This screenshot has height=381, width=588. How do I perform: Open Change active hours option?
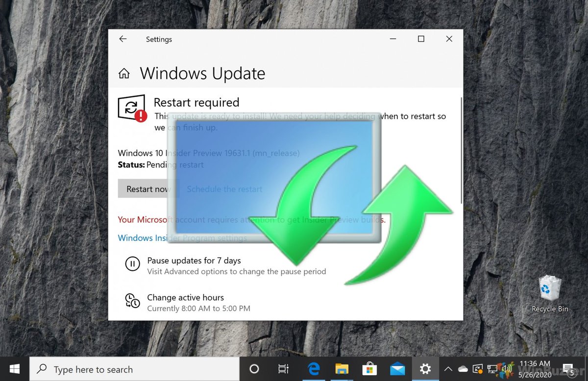[185, 297]
